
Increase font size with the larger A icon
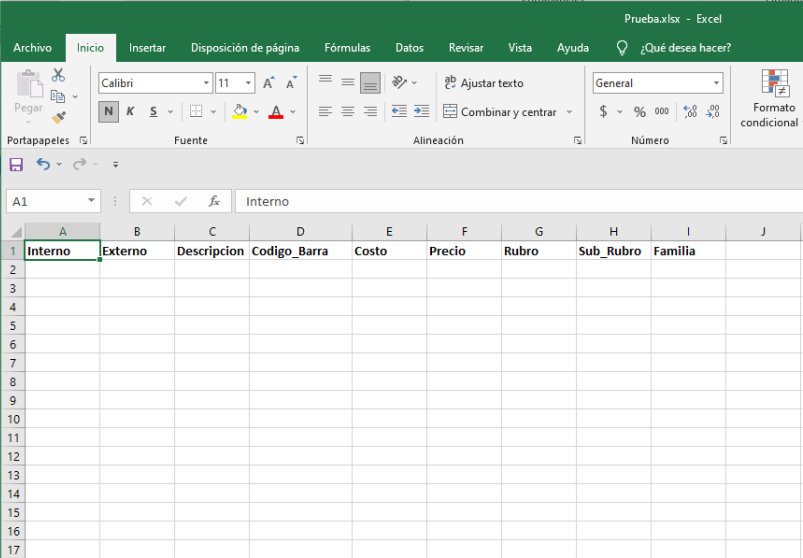point(268,84)
